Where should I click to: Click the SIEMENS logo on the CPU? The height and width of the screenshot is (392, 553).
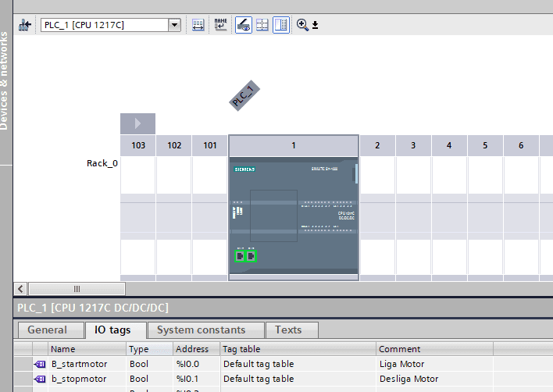[x=244, y=169]
